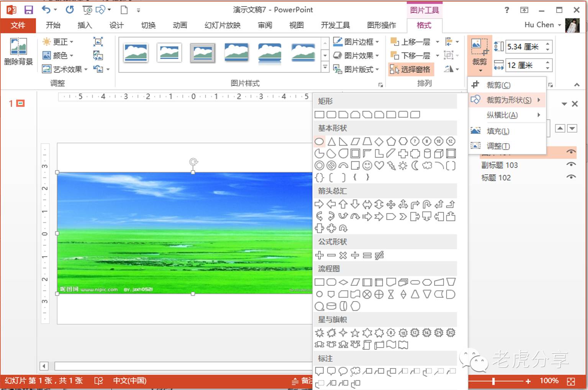Open the Hu Chen account dropdown
The width and height of the screenshot is (588, 390).
pyautogui.click(x=543, y=25)
